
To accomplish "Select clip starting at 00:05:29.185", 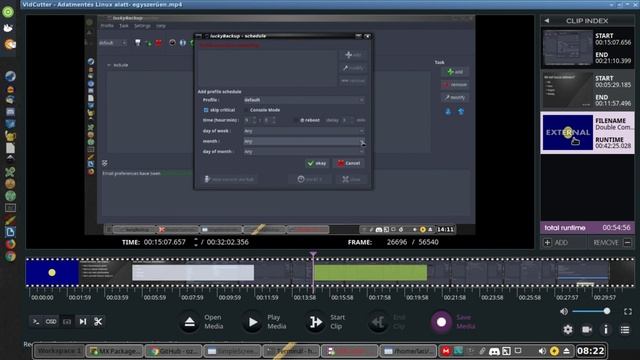I will point(587,90).
